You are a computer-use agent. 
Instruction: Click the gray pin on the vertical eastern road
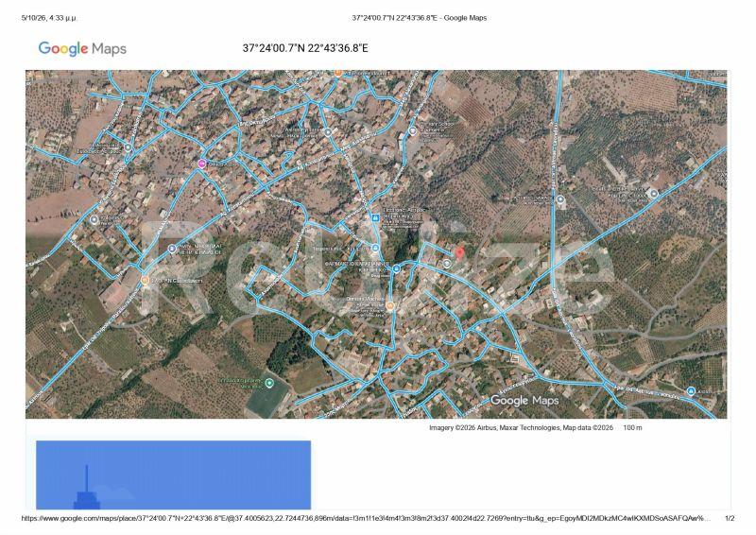(560, 199)
